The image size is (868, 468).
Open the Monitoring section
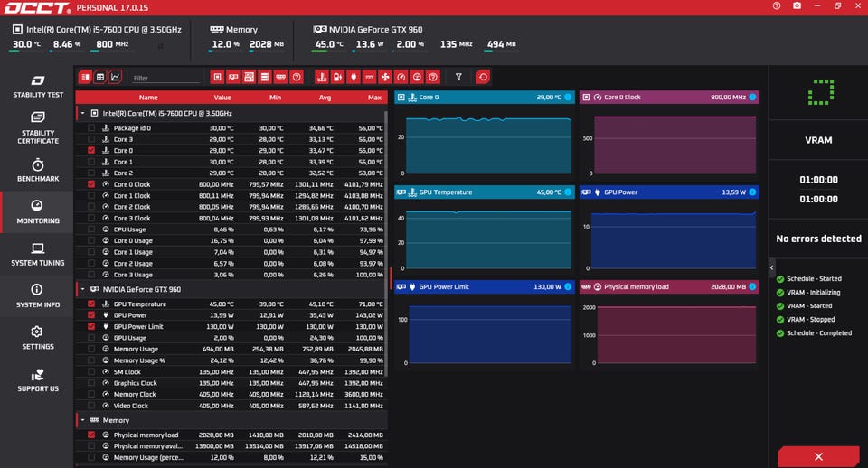[x=38, y=212]
